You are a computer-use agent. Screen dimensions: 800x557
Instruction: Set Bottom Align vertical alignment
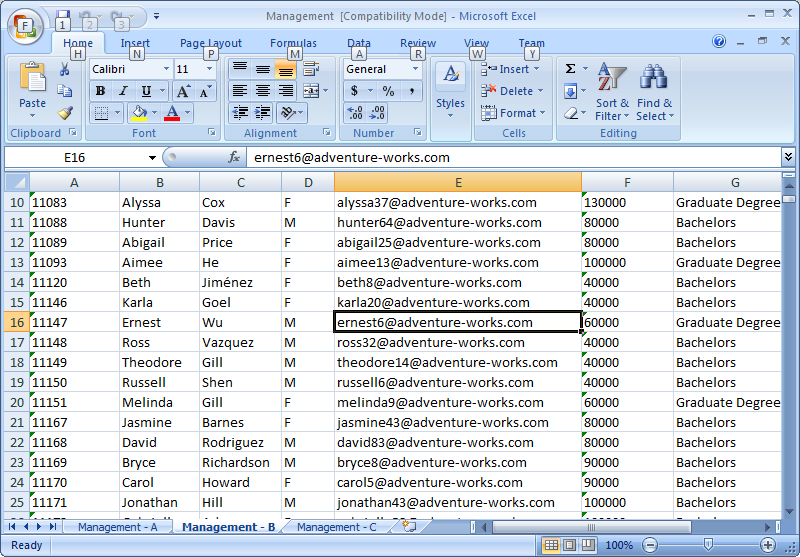(x=286, y=69)
